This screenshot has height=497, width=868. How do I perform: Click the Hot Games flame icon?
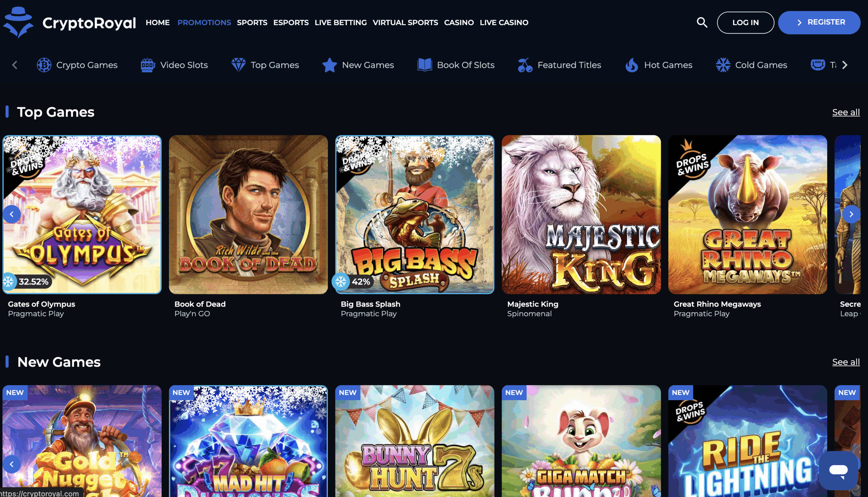click(x=632, y=65)
